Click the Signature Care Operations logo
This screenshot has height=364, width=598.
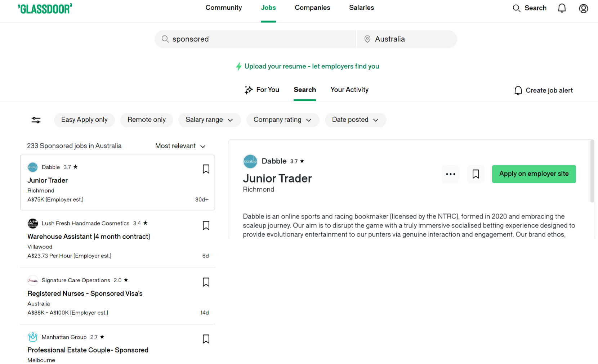[x=33, y=280]
